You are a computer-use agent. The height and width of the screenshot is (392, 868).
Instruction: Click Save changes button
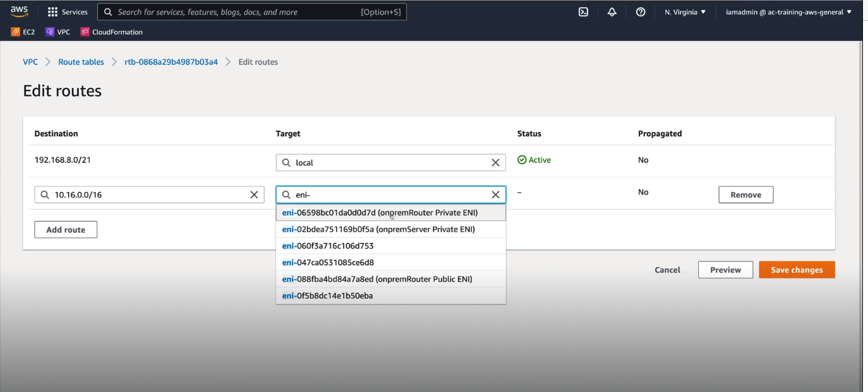pyautogui.click(x=796, y=270)
